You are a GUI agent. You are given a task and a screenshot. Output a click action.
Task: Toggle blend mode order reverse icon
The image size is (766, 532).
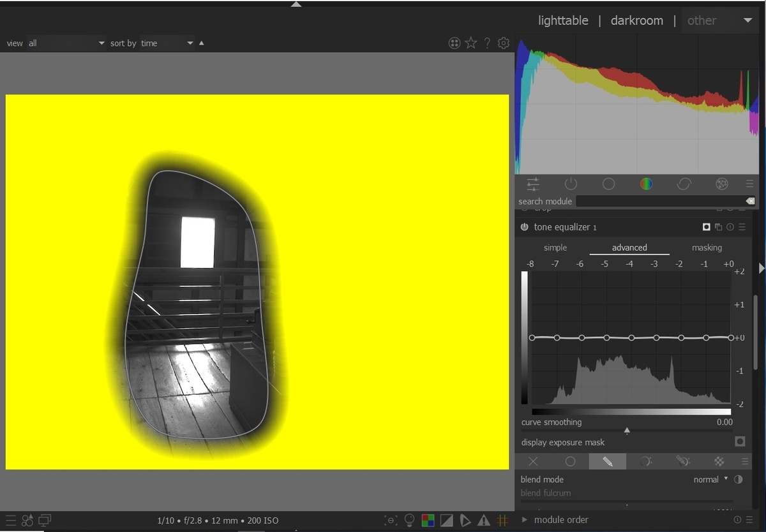(739, 480)
